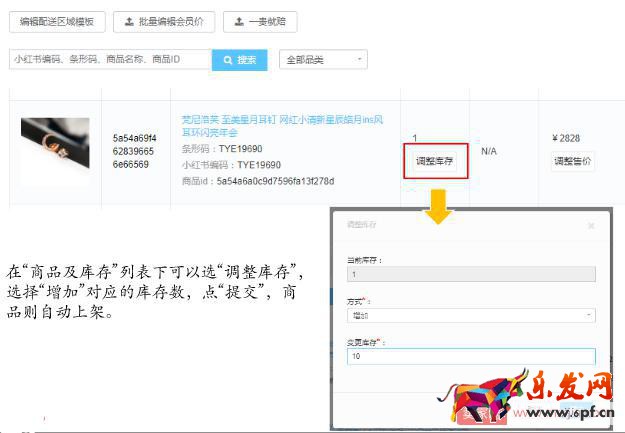Viewport: 625px width, 433px height.
Task: Click the N/A cell in the product row
Action: (489, 151)
